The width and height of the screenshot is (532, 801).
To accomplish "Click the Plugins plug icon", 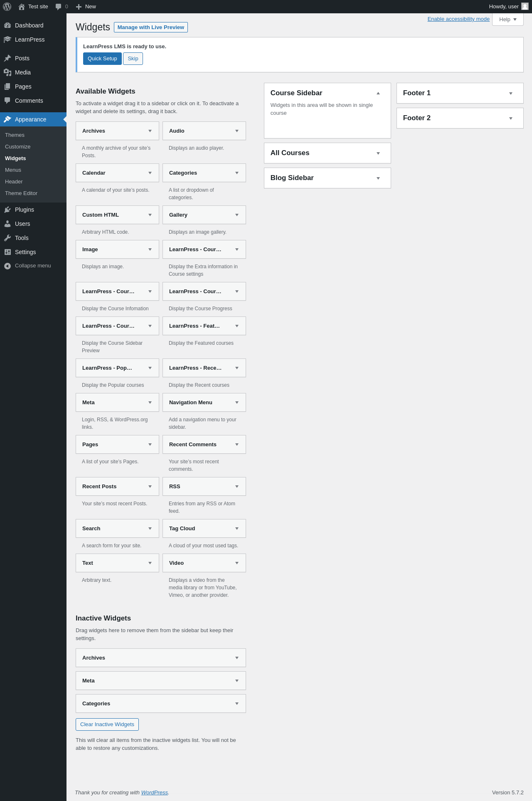I will point(7,210).
